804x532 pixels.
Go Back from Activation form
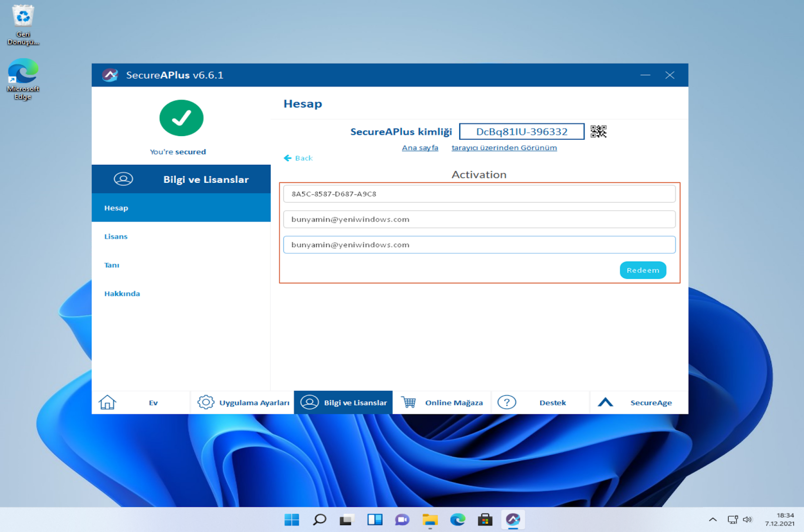(x=298, y=158)
